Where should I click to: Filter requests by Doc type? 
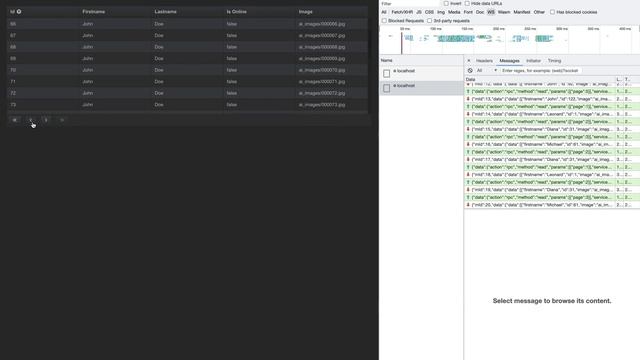(x=480, y=12)
